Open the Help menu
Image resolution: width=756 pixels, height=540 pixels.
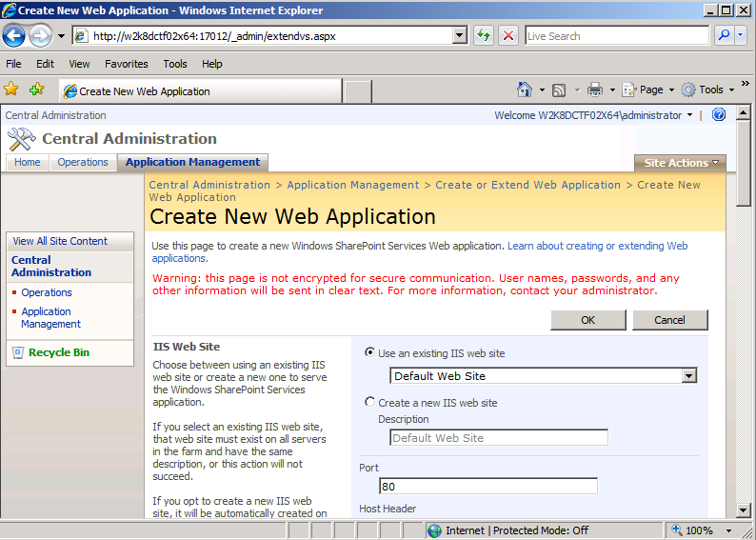point(211,64)
